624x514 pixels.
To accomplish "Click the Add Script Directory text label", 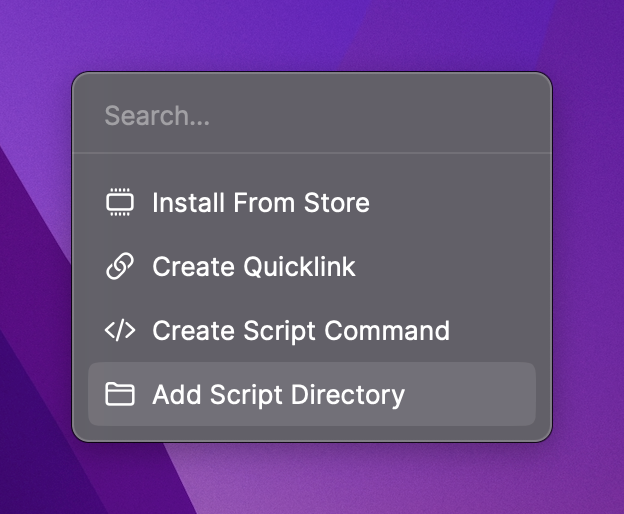I will pos(278,394).
